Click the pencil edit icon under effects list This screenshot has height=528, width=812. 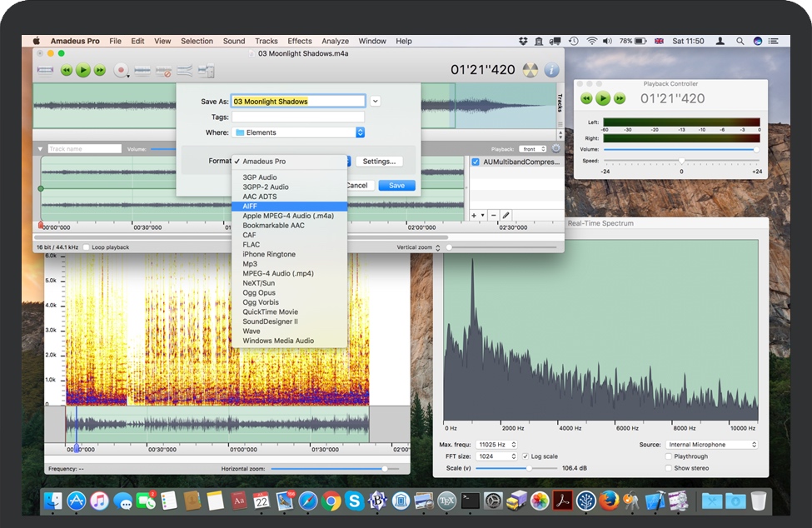pos(506,215)
